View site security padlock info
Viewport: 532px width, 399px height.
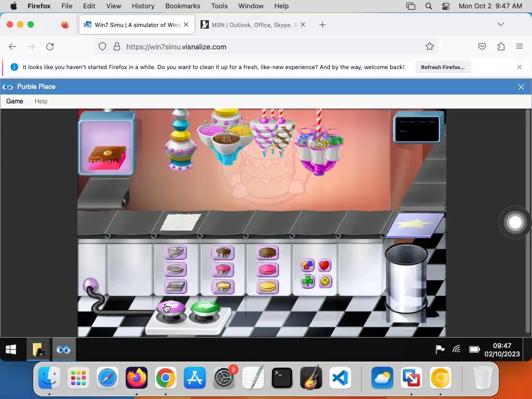click(117, 46)
